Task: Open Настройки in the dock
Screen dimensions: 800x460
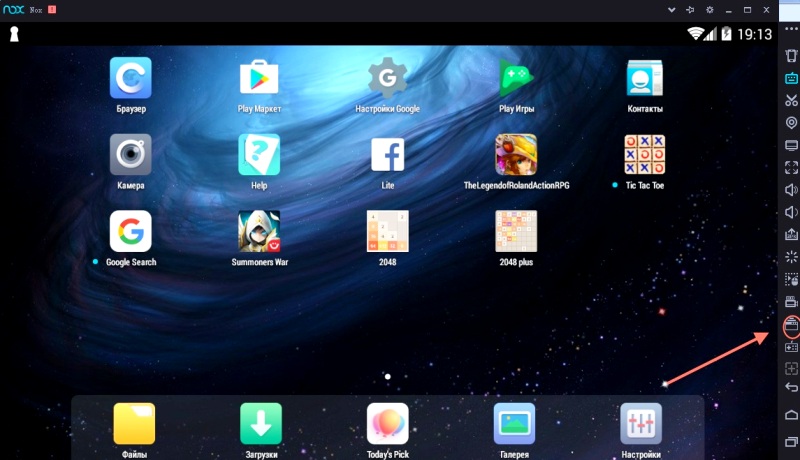Action: [641, 423]
